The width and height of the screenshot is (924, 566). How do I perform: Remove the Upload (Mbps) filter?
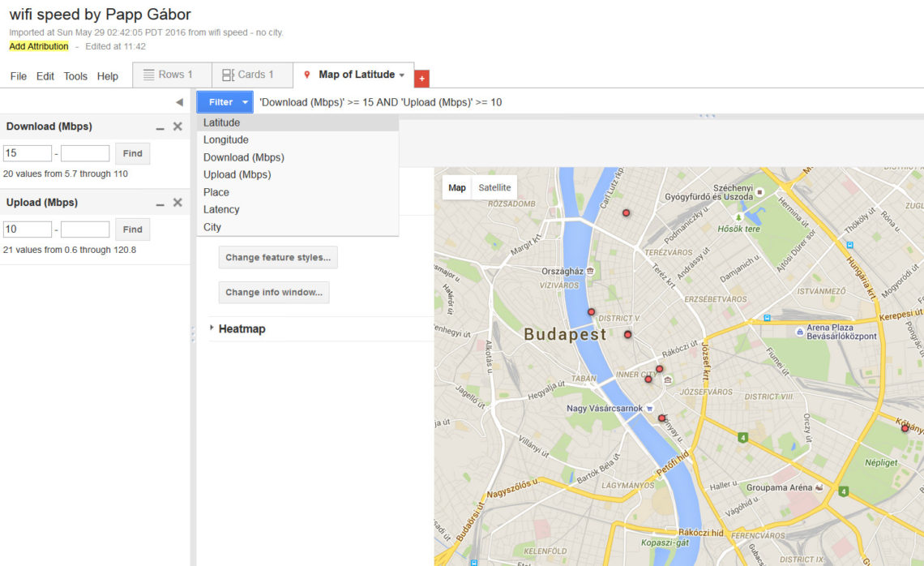click(178, 203)
